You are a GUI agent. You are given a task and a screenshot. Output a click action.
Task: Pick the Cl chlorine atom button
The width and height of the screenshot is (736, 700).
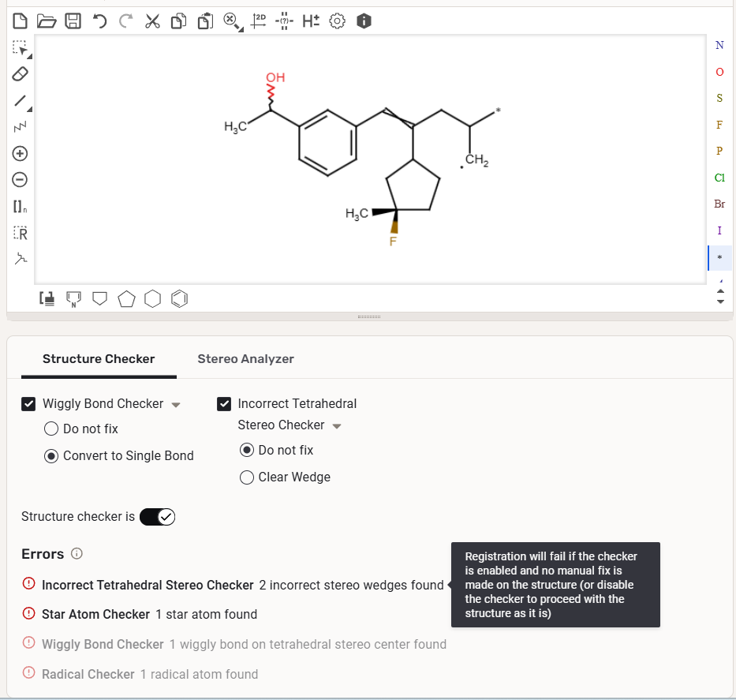(x=719, y=178)
